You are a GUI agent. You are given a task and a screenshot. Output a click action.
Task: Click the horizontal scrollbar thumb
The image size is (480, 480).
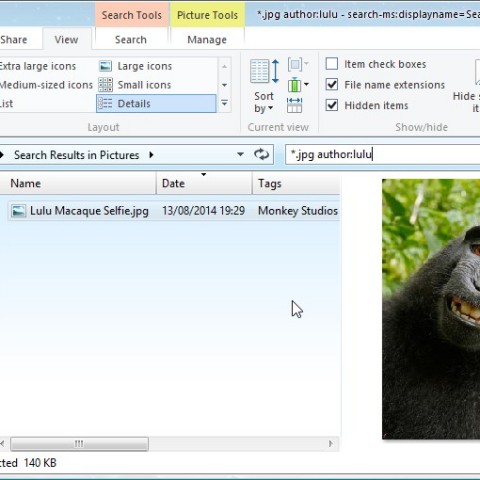79,444
